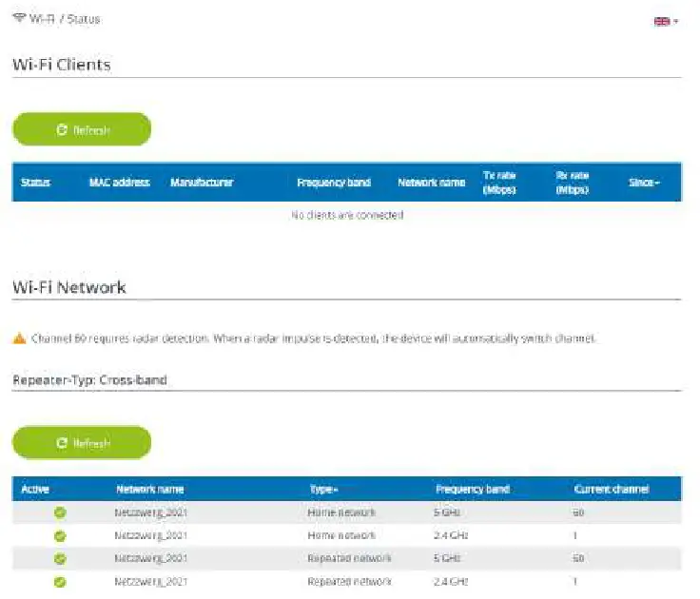700x599 pixels.
Task: Click 'Repeated network' type in 5 GHz row
Action: 349,558
